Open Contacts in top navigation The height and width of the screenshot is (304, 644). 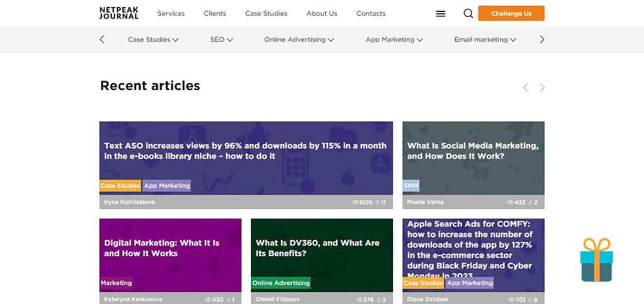coord(371,14)
